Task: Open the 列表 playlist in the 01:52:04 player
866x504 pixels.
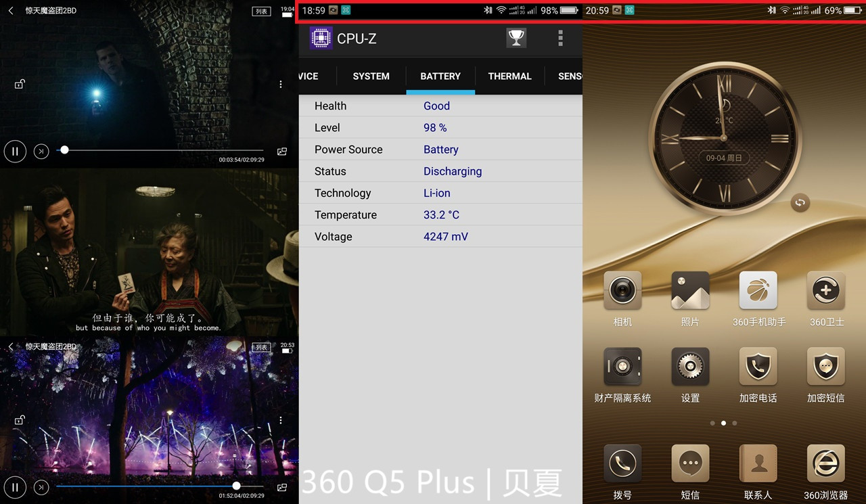Action: pyautogui.click(x=262, y=347)
